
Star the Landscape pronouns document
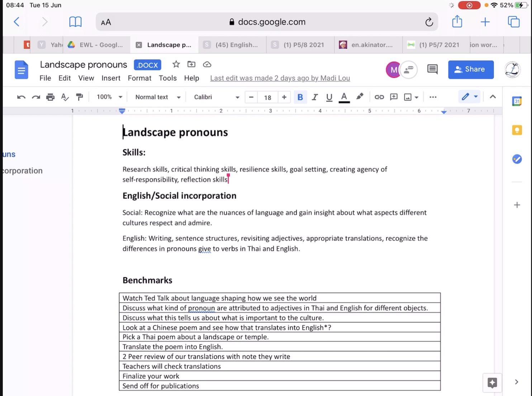[176, 64]
